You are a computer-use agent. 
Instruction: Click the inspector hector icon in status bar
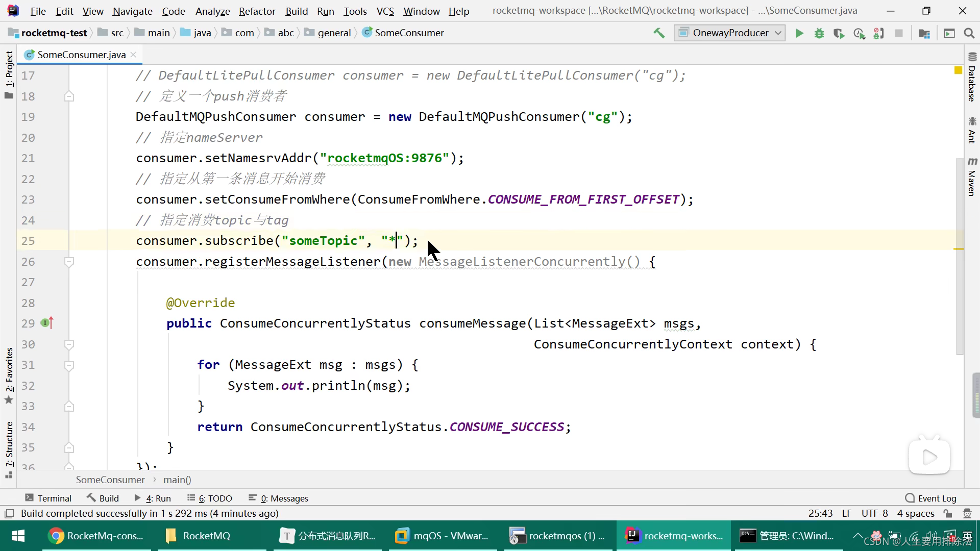click(x=967, y=513)
